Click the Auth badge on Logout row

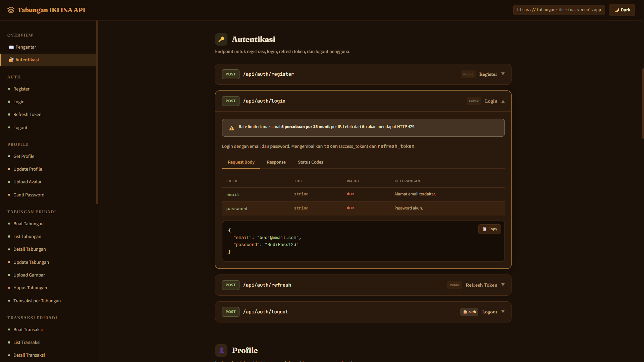(469, 312)
